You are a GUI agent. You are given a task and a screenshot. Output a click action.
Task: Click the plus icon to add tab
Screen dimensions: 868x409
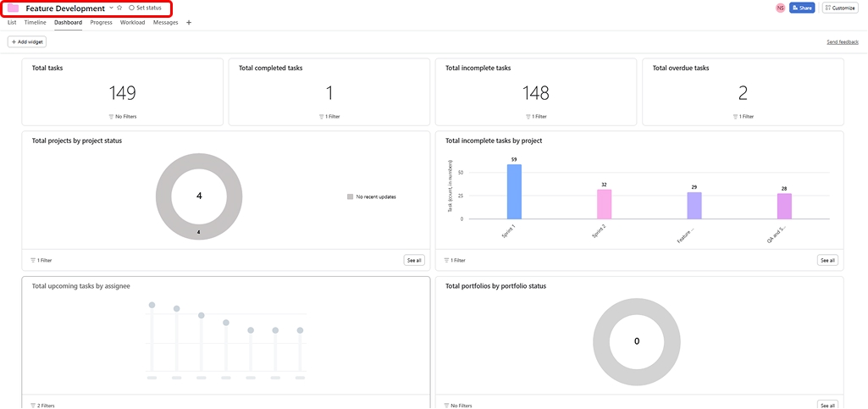click(189, 23)
